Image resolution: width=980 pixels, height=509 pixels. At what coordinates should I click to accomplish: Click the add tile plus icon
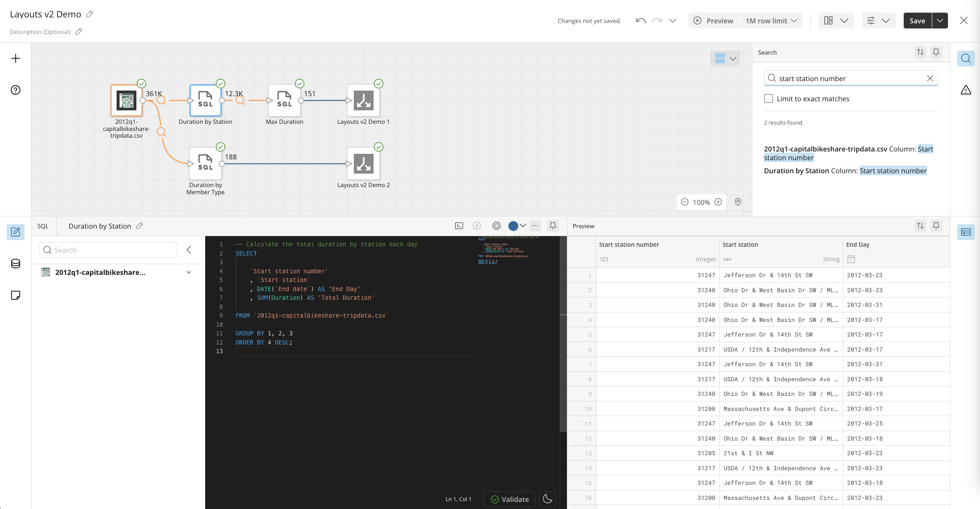pyautogui.click(x=15, y=59)
